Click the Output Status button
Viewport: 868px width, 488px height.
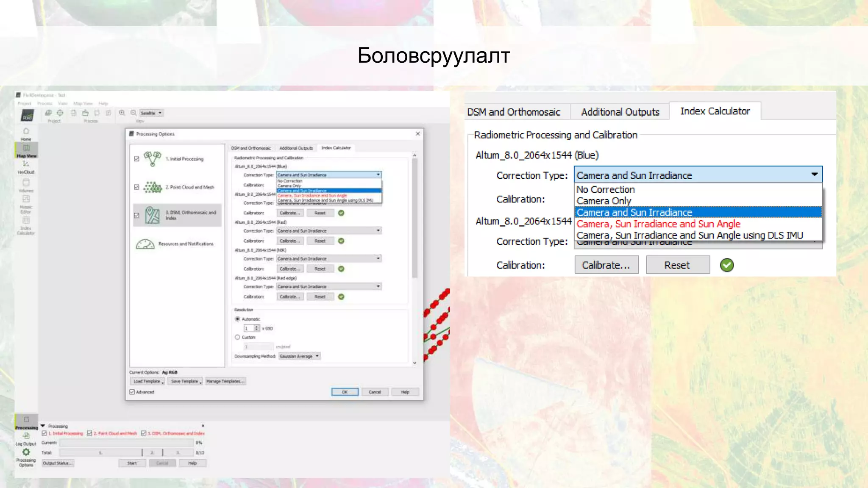[58, 463]
